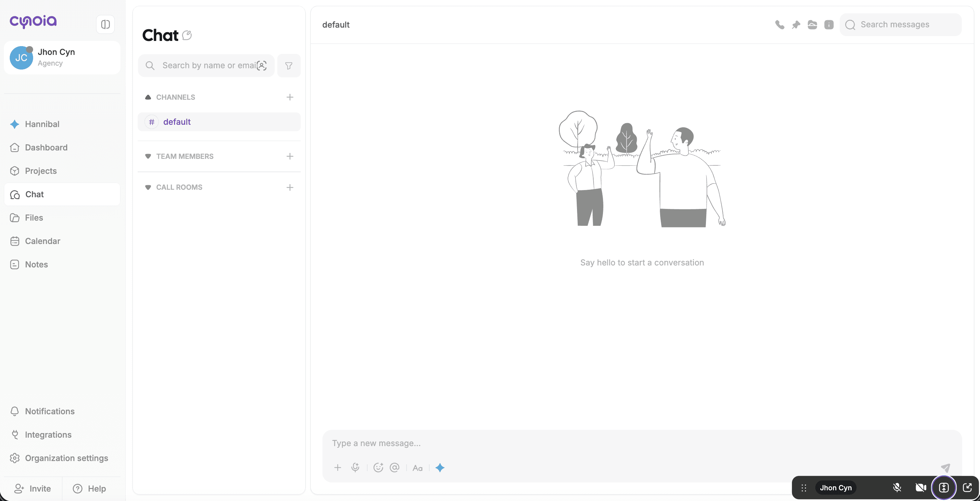Open the emoji picker

point(378,468)
